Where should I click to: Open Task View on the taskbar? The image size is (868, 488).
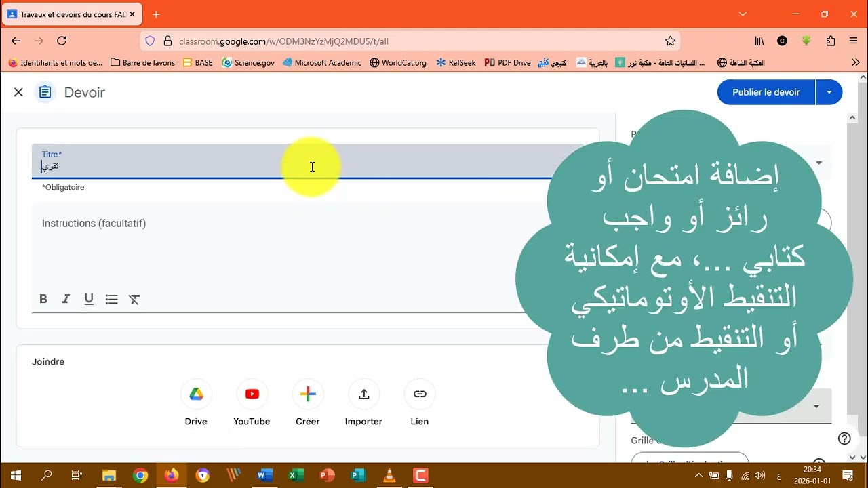pyautogui.click(x=77, y=475)
